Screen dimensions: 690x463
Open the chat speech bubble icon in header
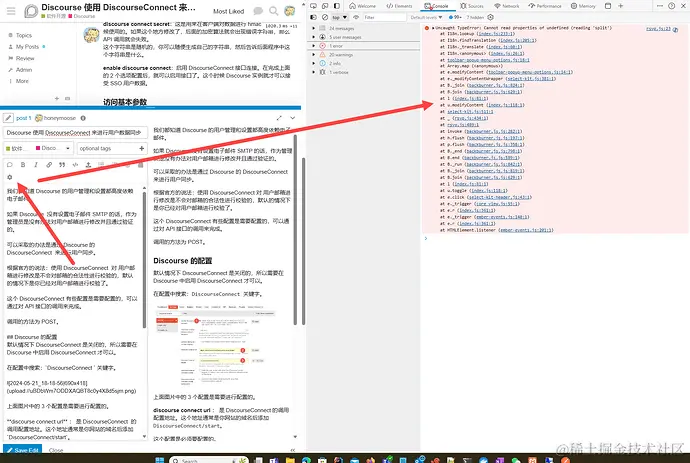(x=258, y=11)
